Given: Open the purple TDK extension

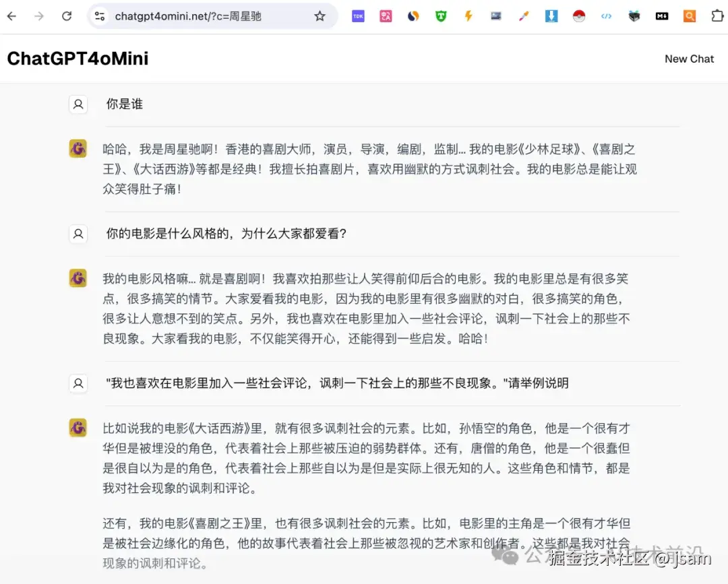Looking at the screenshot, I should click(358, 16).
